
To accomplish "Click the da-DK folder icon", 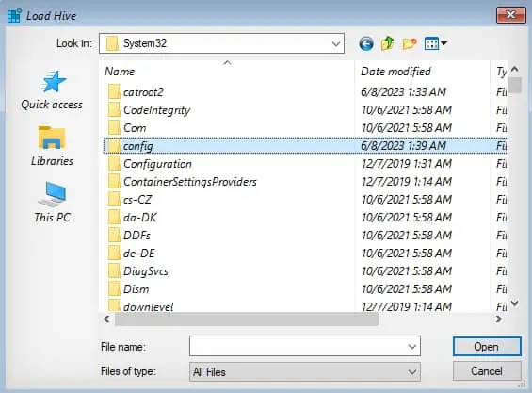I will [x=114, y=218].
